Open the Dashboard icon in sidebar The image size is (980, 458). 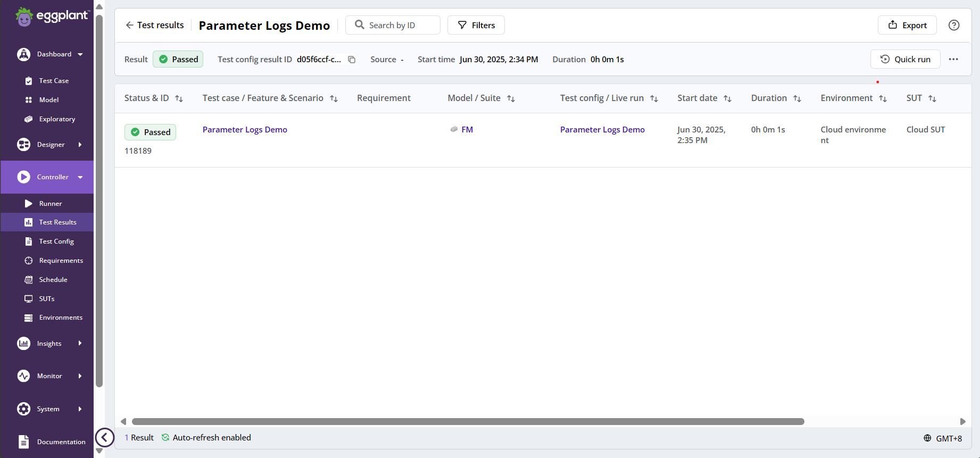24,54
